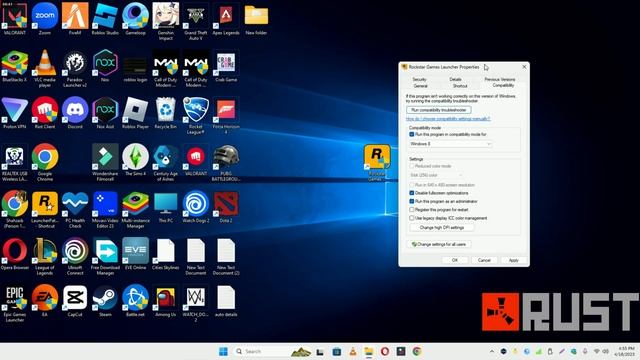Switch to the General tab
Viewport: 640px width, 360px height.
420,86
